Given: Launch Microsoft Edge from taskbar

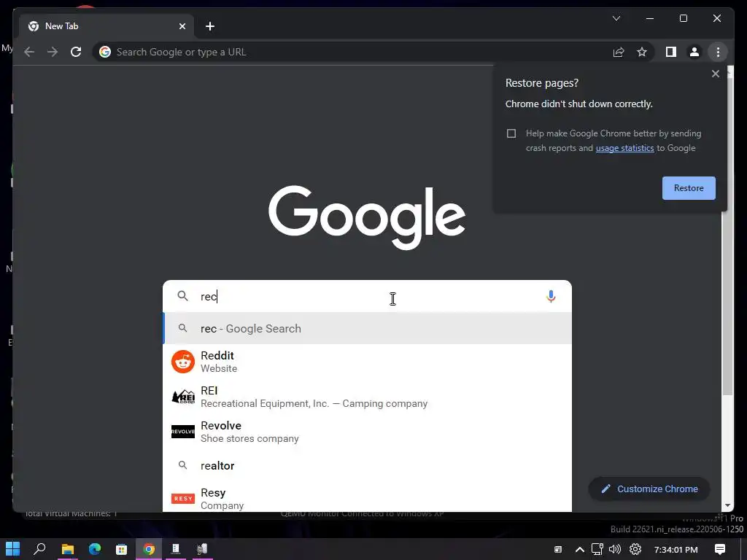Looking at the screenshot, I should (x=94, y=549).
